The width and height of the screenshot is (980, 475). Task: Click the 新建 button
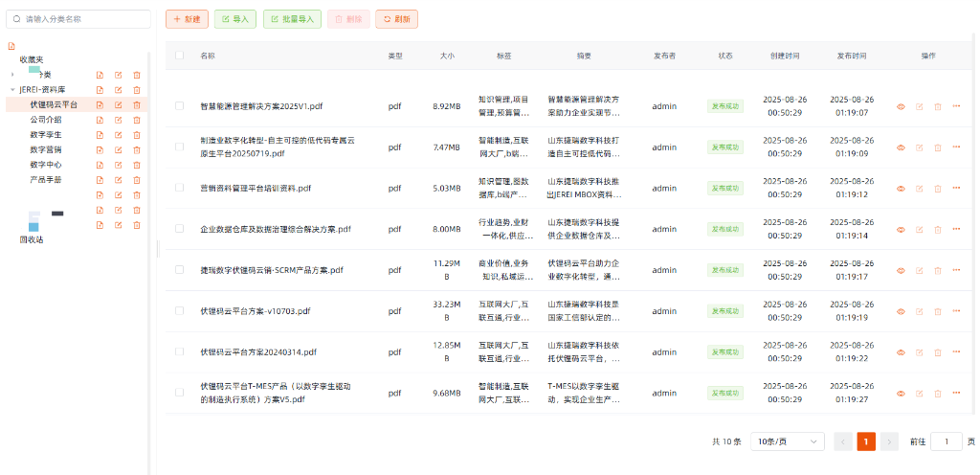[x=186, y=19]
